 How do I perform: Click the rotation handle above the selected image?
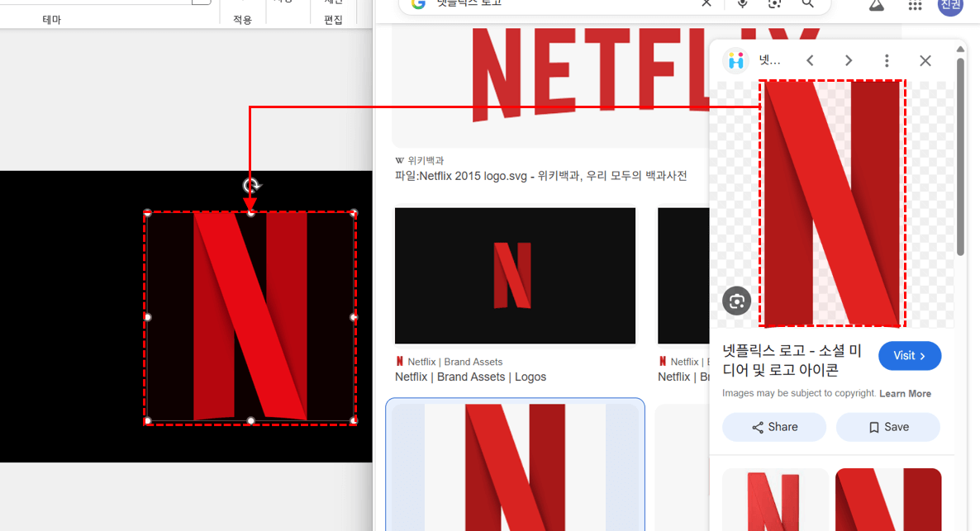(251, 186)
